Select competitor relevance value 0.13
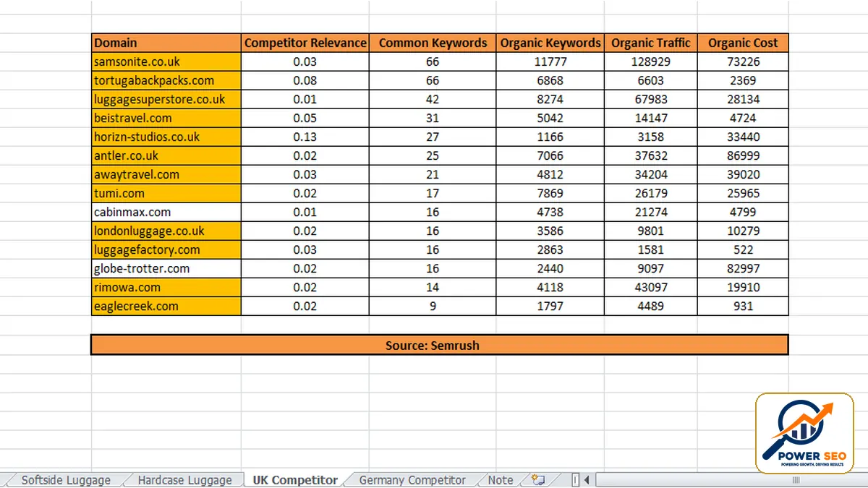Viewport: 868px width, 488px height. pyautogui.click(x=305, y=137)
